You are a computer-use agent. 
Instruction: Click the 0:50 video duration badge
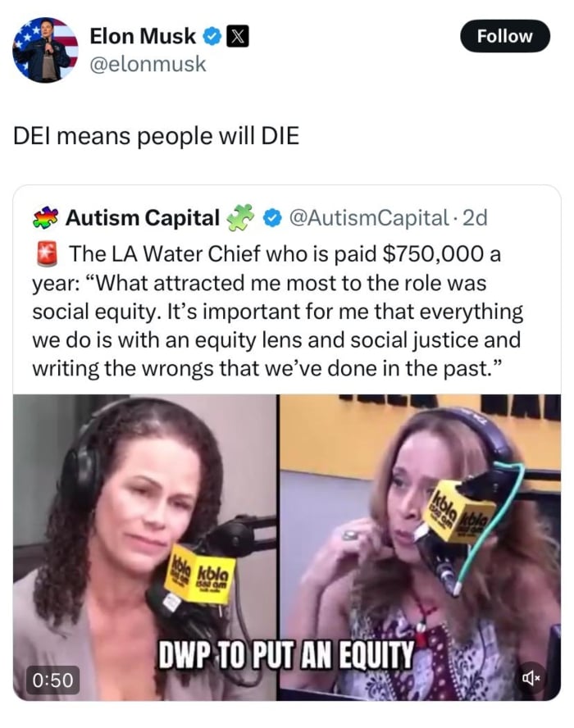coord(52,680)
